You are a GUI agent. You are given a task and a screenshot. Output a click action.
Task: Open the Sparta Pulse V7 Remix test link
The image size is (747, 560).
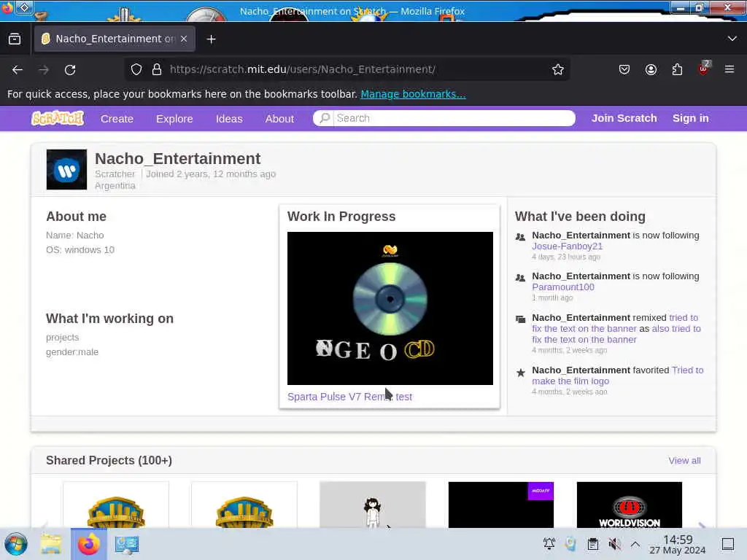[x=349, y=397]
